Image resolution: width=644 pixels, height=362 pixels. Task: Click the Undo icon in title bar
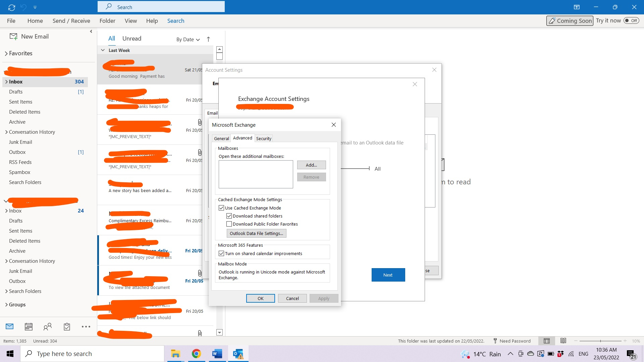click(x=23, y=7)
